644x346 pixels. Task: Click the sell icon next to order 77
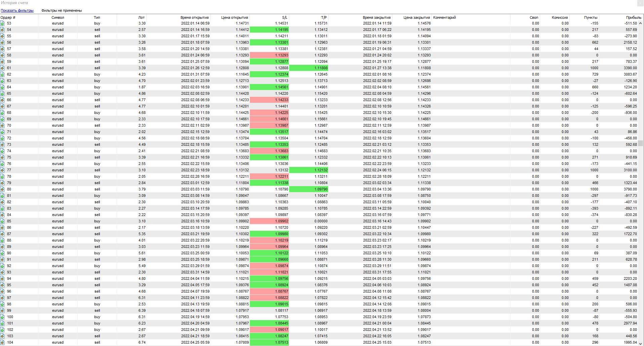pos(2,170)
